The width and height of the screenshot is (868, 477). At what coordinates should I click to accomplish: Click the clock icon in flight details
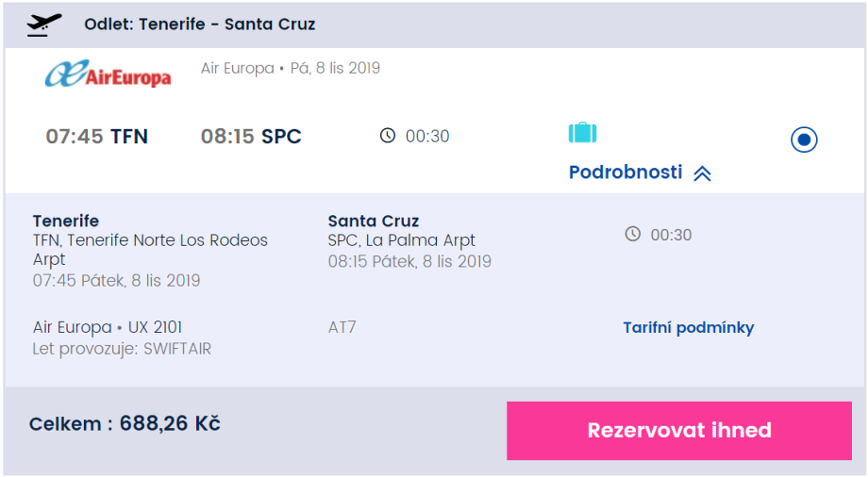coord(633,234)
